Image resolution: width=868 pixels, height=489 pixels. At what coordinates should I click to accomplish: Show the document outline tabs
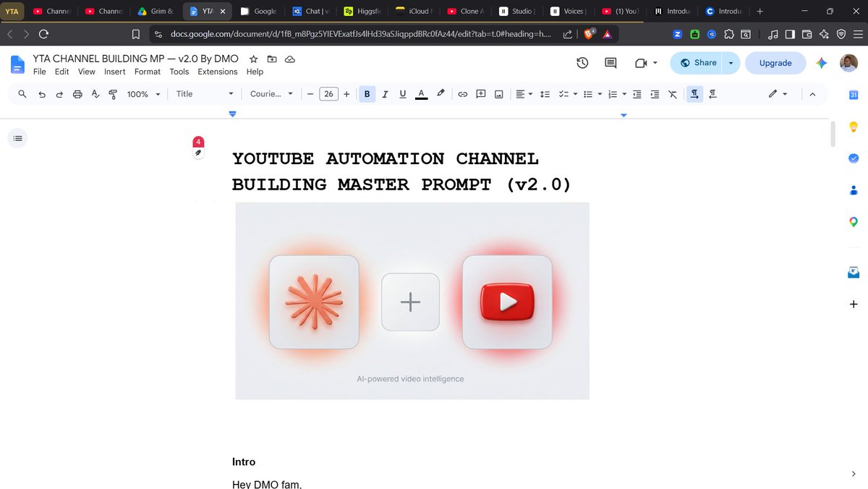pyautogui.click(x=17, y=137)
